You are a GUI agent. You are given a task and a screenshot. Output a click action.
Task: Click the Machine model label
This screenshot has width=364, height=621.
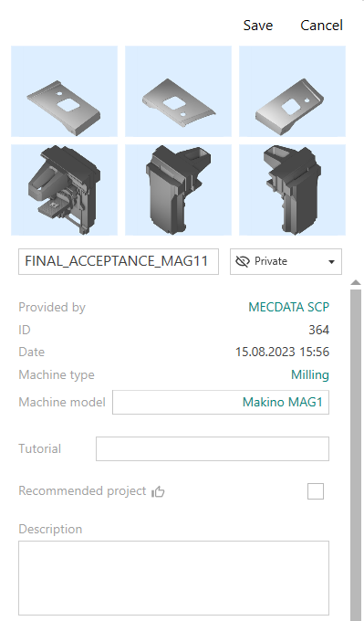pos(62,402)
